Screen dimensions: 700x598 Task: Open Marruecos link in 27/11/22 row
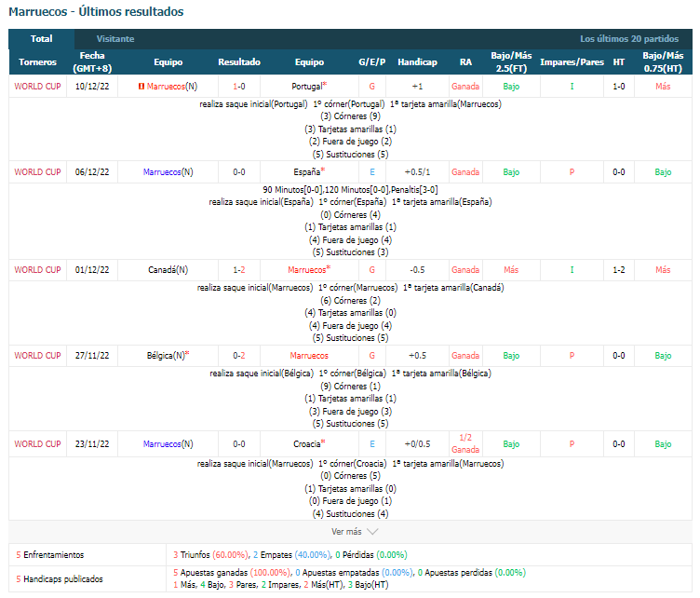click(x=309, y=356)
